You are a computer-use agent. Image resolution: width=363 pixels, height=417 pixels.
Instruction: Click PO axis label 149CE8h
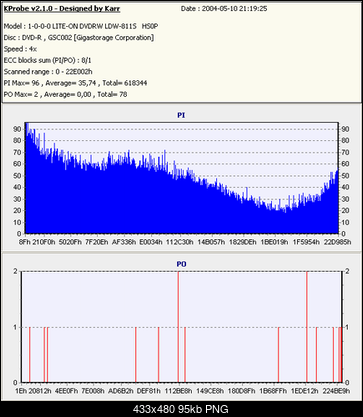pyautogui.click(x=210, y=391)
